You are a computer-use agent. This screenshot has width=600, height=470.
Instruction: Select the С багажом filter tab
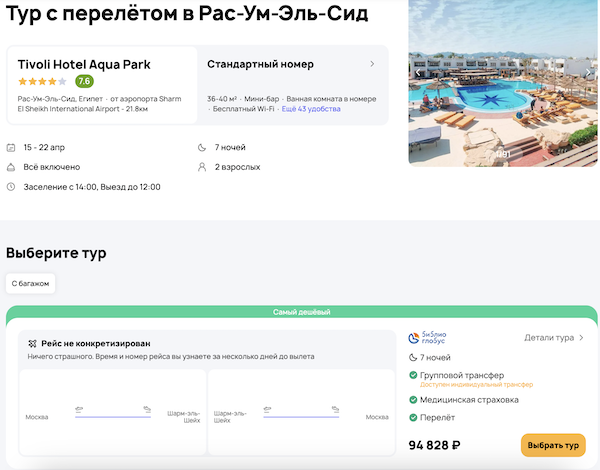click(x=31, y=284)
